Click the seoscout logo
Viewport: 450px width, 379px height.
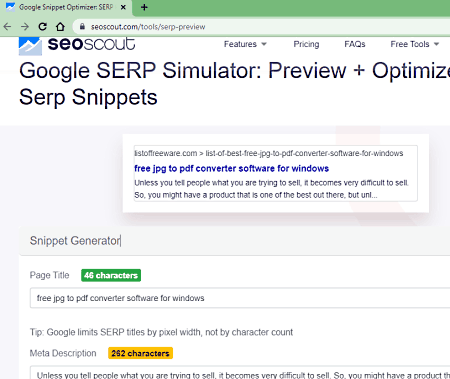77,45
